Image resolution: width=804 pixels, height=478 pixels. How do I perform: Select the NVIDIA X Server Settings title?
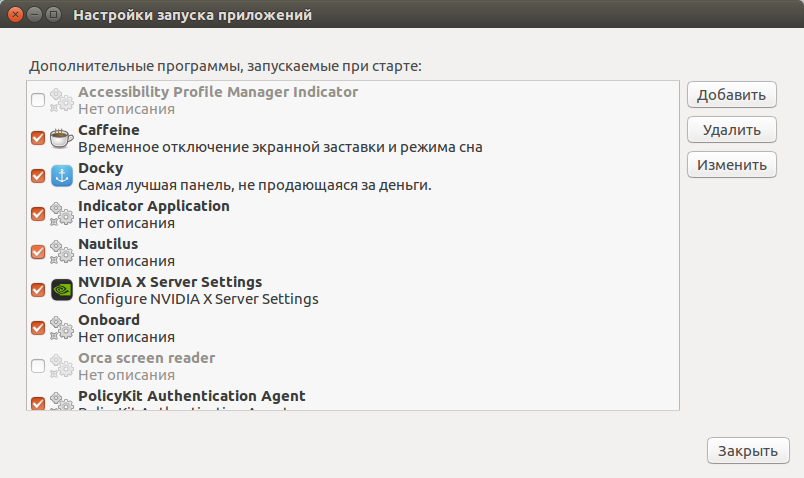click(170, 282)
